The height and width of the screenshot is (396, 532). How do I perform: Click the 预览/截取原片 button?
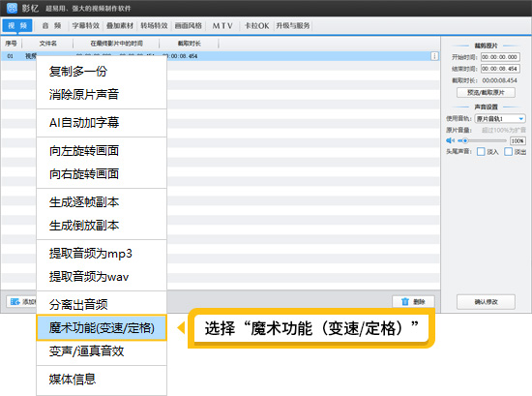point(486,92)
